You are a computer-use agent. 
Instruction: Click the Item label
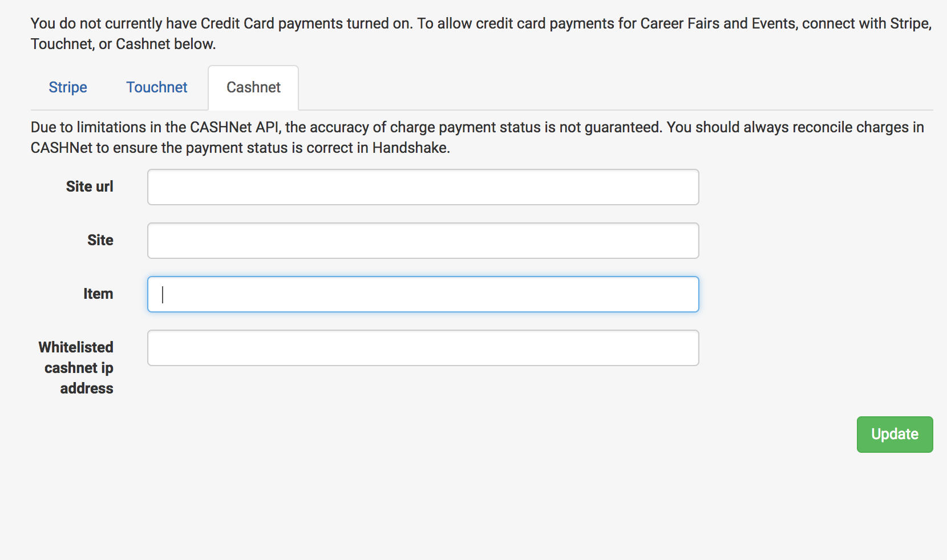[98, 294]
